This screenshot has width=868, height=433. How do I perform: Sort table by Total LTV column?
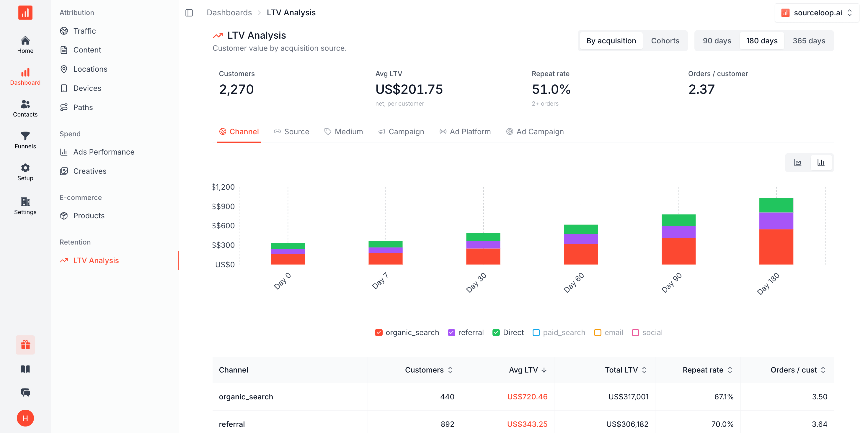(x=626, y=370)
